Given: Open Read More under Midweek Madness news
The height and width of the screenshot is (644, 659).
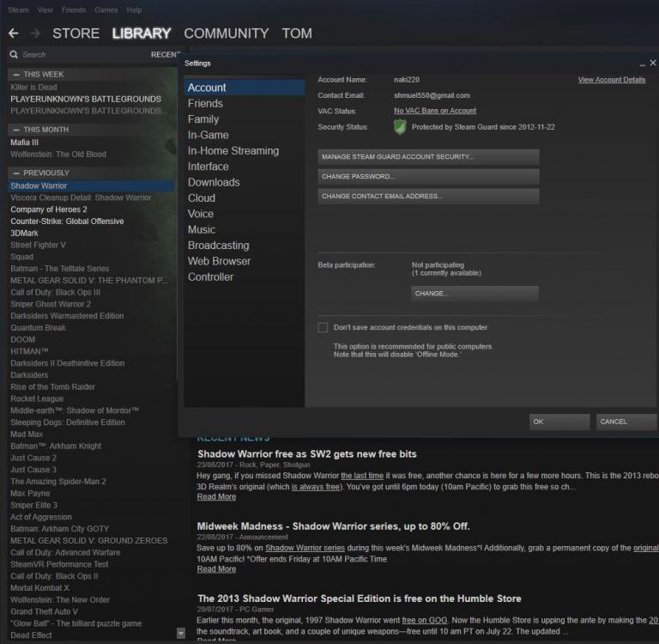Looking at the screenshot, I should coord(216,569).
